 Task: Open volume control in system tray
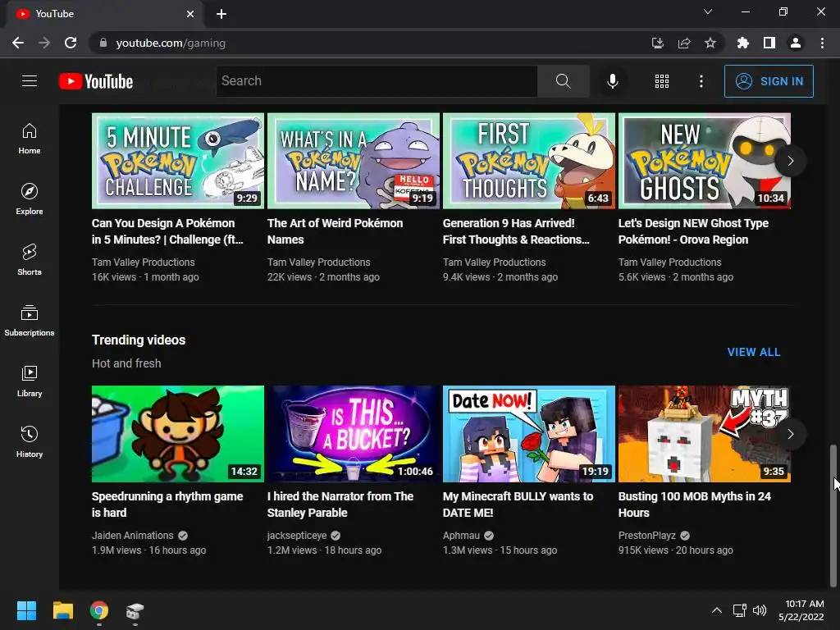coord(759,610)
